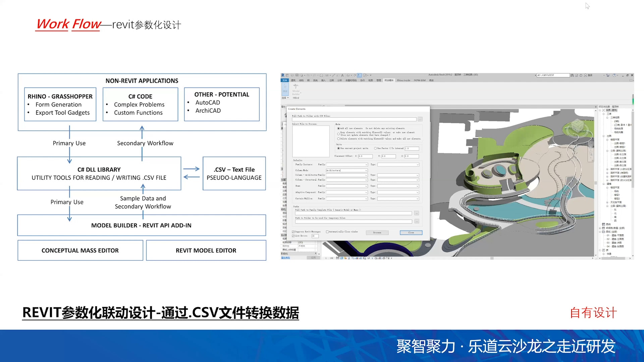644x362 pixels.
Task: Open the Family Instance Family dropdown
Action: tap(347, 165)
